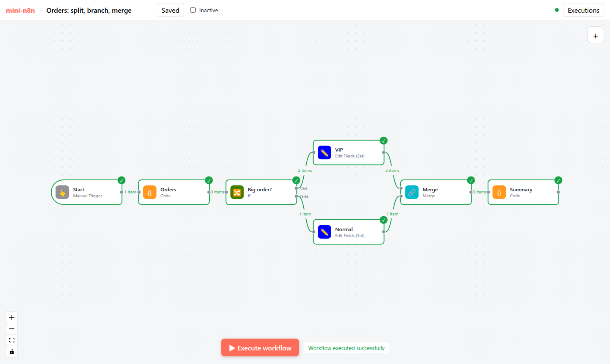
Task: Zoom in on the workflow canvas
Action: point(12,317)
